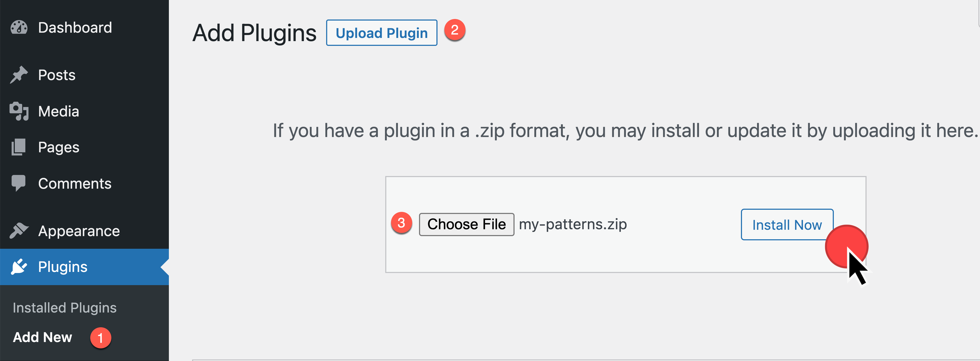This screenshot has height=361, width=980.
Task: Click the red step 2 badge
Action: (x=455, y=30)
